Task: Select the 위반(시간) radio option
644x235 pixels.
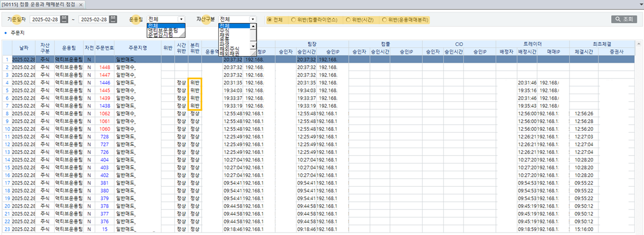Action: coord(360,20)
